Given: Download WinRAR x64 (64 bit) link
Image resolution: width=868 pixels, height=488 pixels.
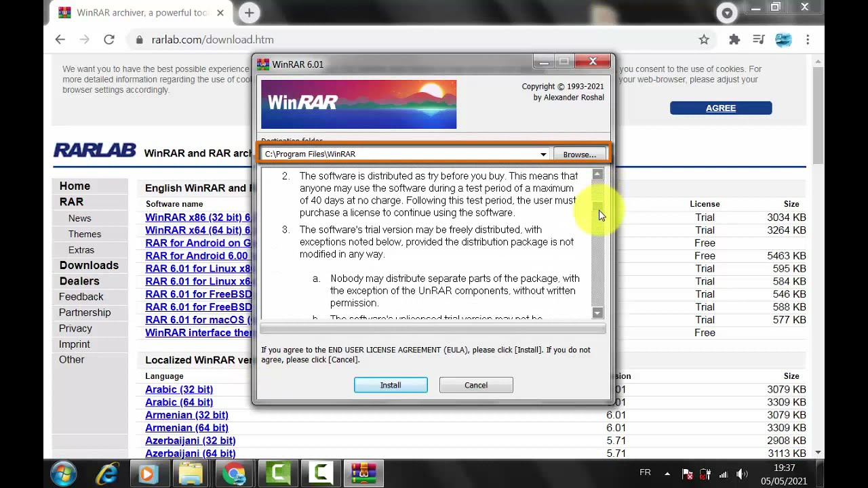Looking at the screenshot, I should coord(198,230).
